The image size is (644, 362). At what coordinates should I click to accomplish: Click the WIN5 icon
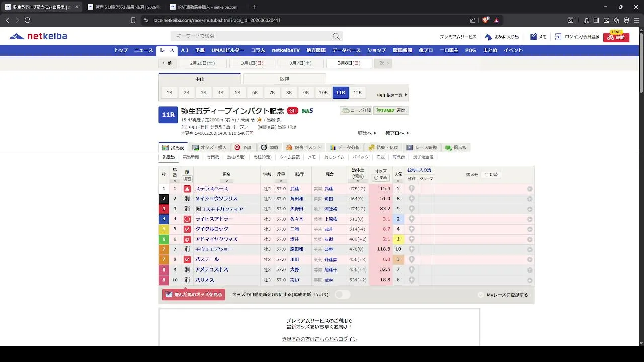click(x=307, y=111)
